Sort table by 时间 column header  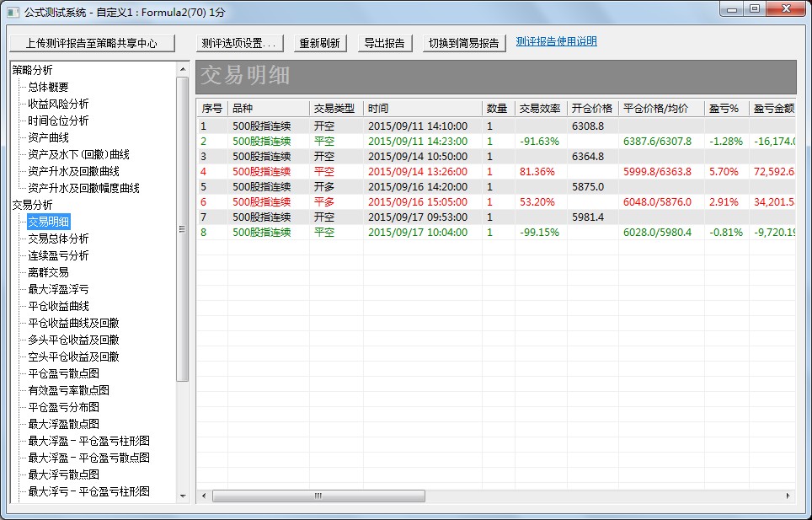click(x=422, y=109)
